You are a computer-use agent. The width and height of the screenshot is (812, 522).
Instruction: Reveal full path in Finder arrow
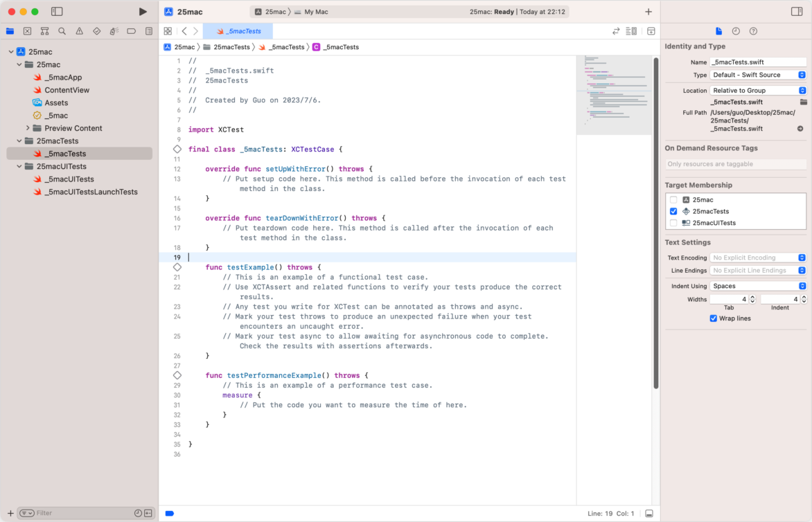[800, 129]
